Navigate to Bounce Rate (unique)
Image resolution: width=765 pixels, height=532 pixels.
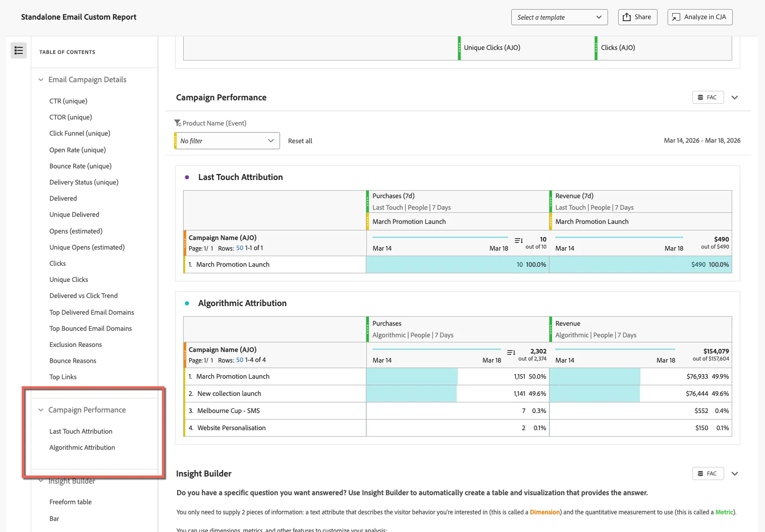80,166
